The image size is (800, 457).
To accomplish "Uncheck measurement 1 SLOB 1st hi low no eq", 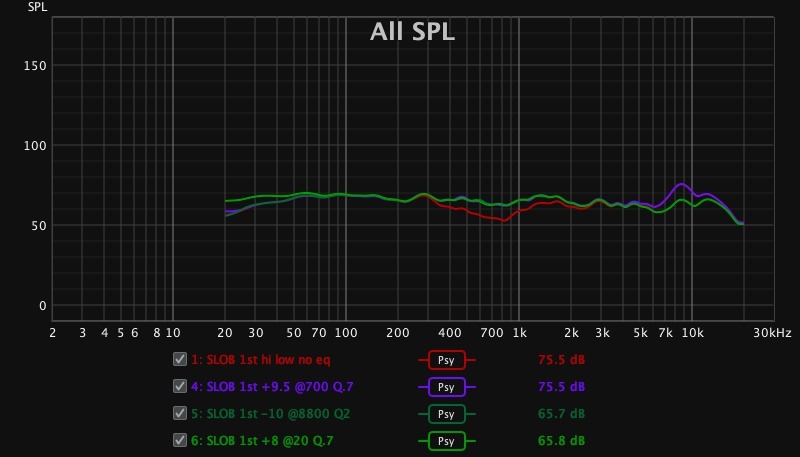I will pos(180,359).
